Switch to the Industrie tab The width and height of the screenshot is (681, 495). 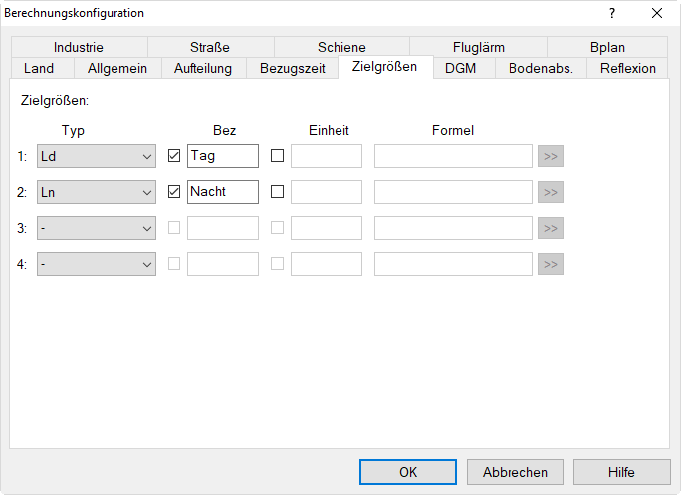(79, 47)
